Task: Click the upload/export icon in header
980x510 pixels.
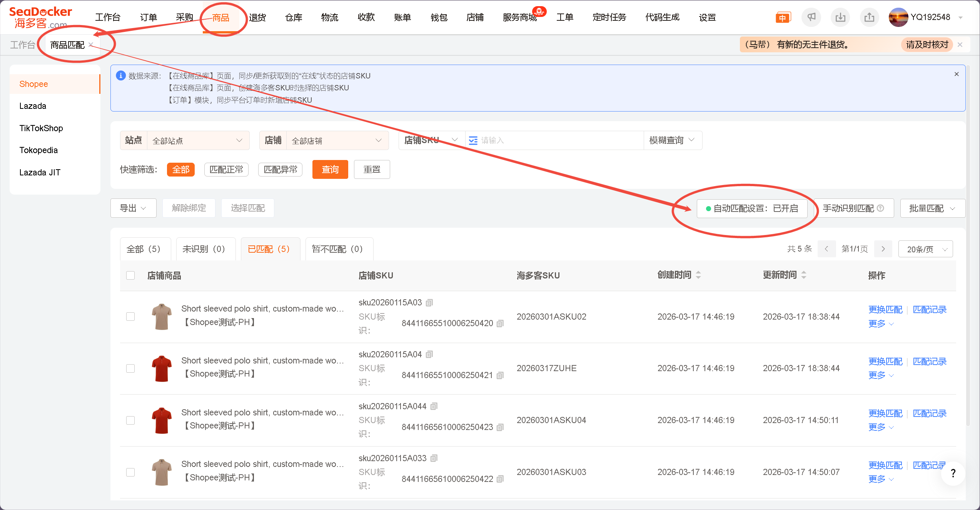Action: (x=869, y=17)
